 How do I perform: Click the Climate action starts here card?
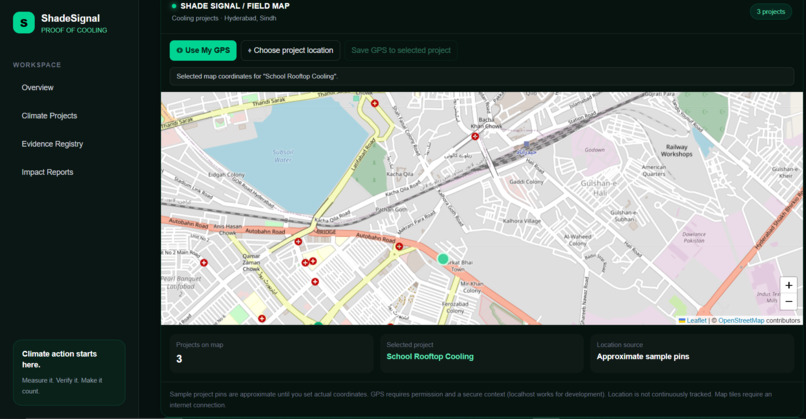point(69,372)
